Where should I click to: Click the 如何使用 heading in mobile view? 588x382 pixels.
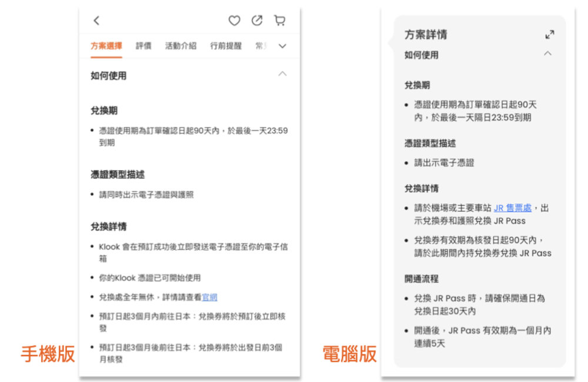coord(108,75)
